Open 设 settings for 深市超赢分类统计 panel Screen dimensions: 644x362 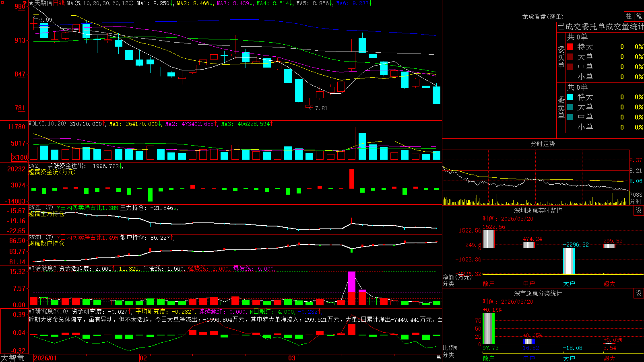(x=639, y=293)
